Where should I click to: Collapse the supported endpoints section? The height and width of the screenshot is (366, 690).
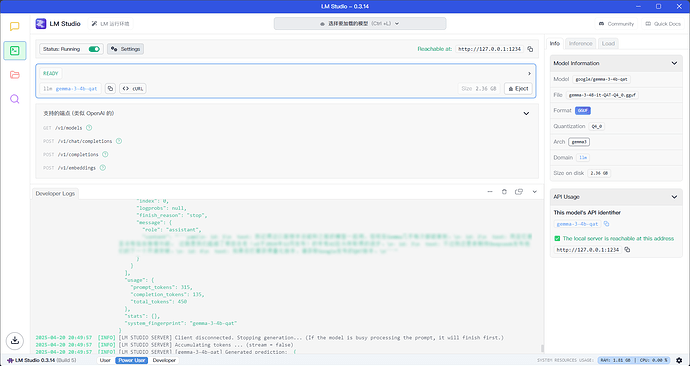[x=526, y=113]
